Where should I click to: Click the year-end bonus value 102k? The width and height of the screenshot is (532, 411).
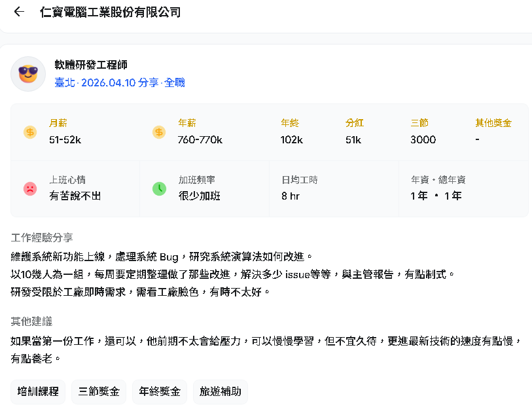pos(292,140)
